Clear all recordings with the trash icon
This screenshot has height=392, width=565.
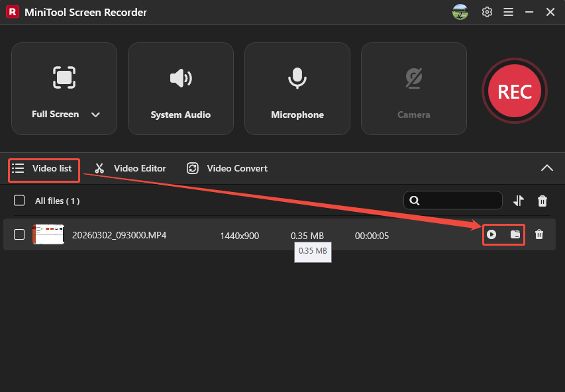542,200
